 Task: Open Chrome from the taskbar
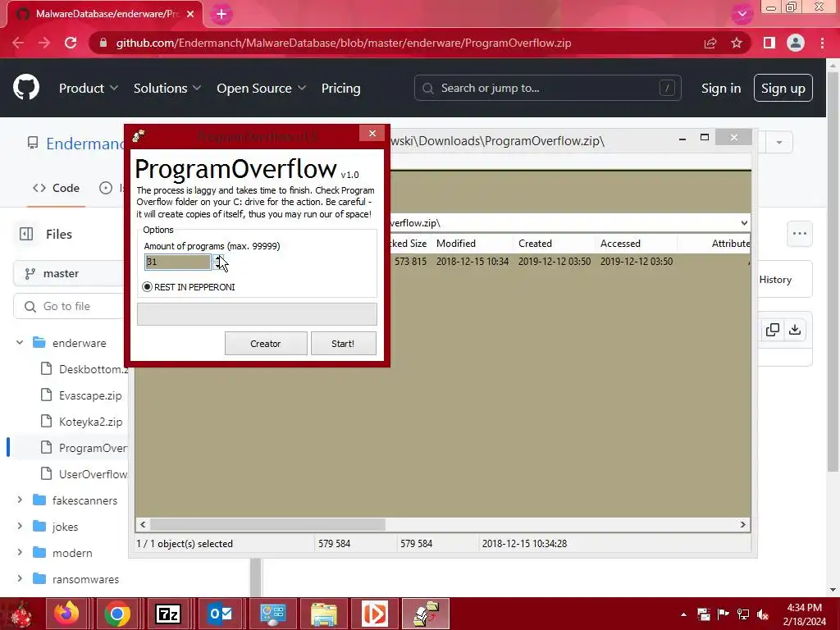(117, 614)
